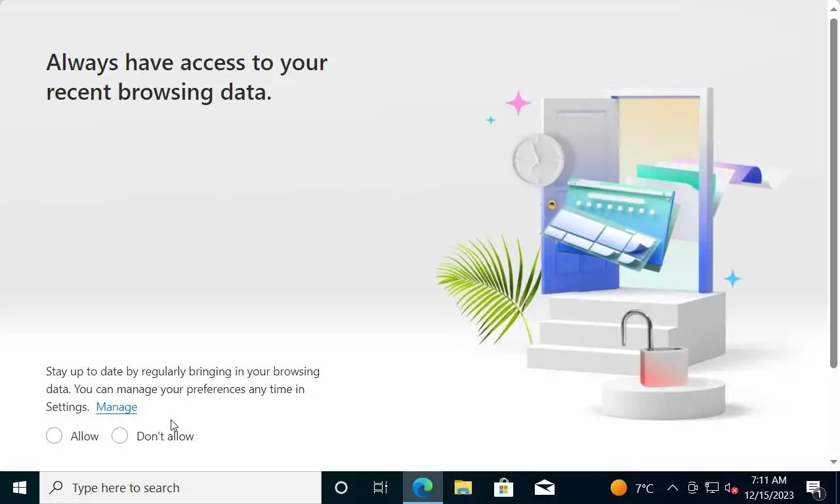Image resolution: width=840 pixels, height=504 pixels.
Task: Open File Explorer from taskbar
Action: click(463, 488)
